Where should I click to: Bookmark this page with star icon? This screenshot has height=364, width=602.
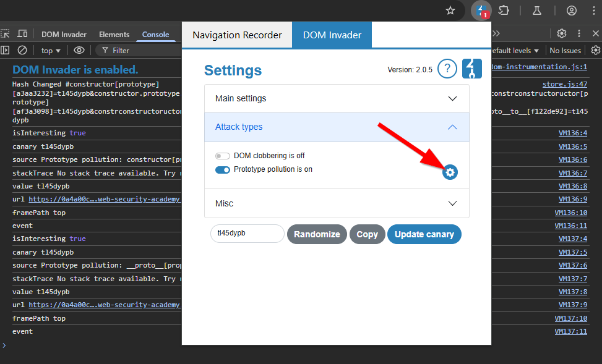(450, 11)
